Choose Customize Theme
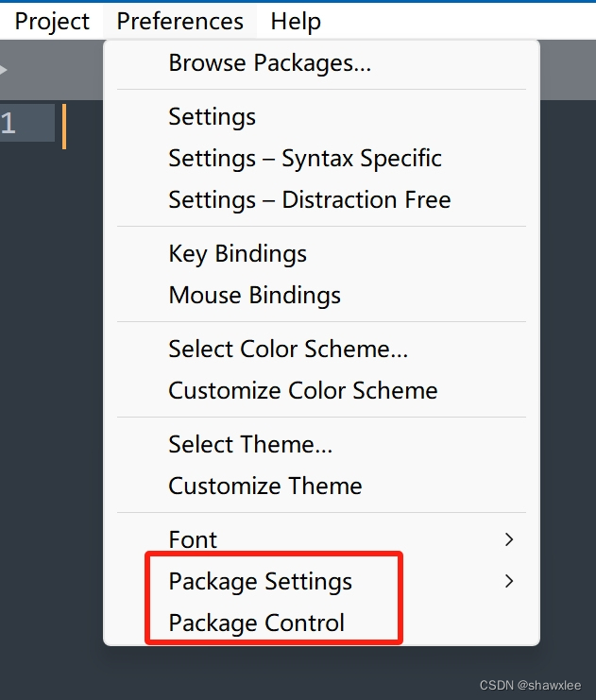This screenshot has height=700, width=596. 321,486
